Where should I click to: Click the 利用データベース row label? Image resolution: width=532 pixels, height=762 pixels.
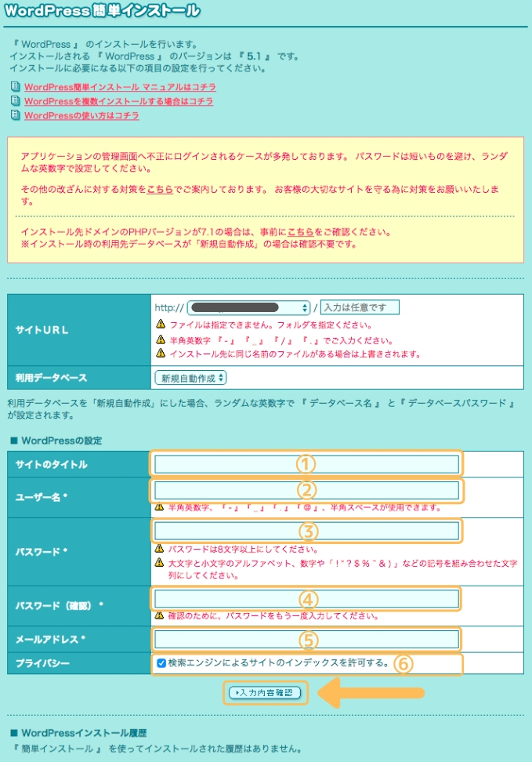51,378
